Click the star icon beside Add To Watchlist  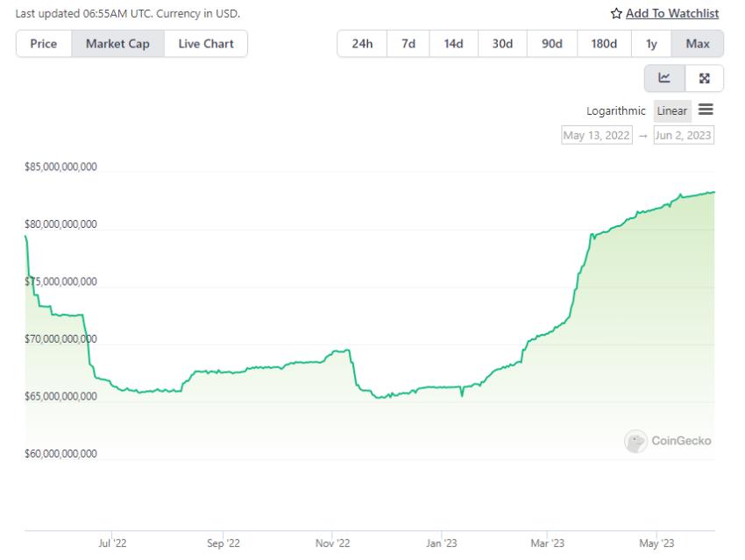(616, 14)
